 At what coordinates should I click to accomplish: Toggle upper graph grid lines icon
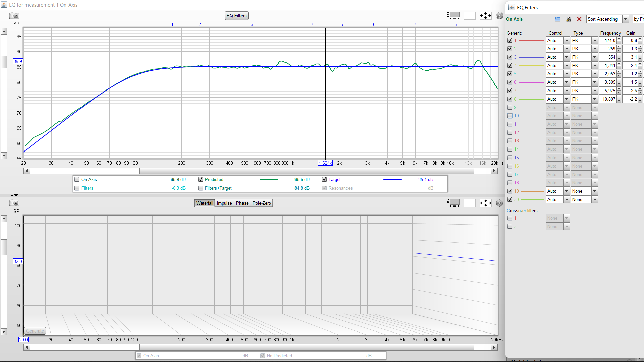[470, 16]
